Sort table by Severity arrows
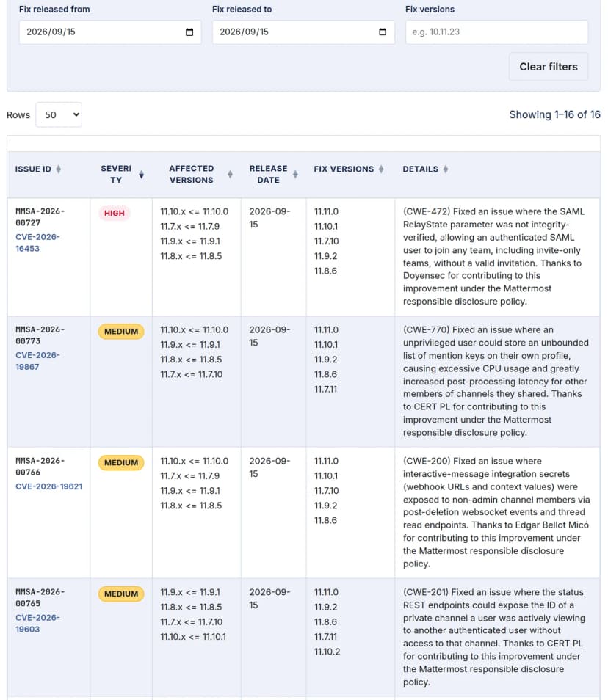 (141, 175)
